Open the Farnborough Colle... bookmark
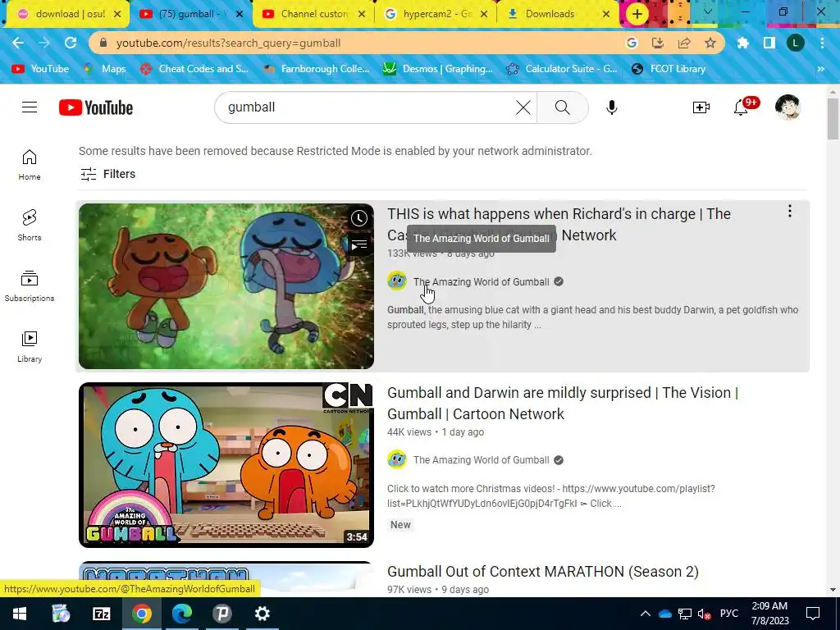840x630 pixels. coord(317,69)
